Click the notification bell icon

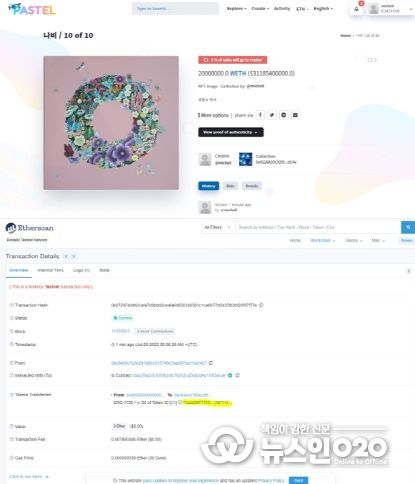356,9
